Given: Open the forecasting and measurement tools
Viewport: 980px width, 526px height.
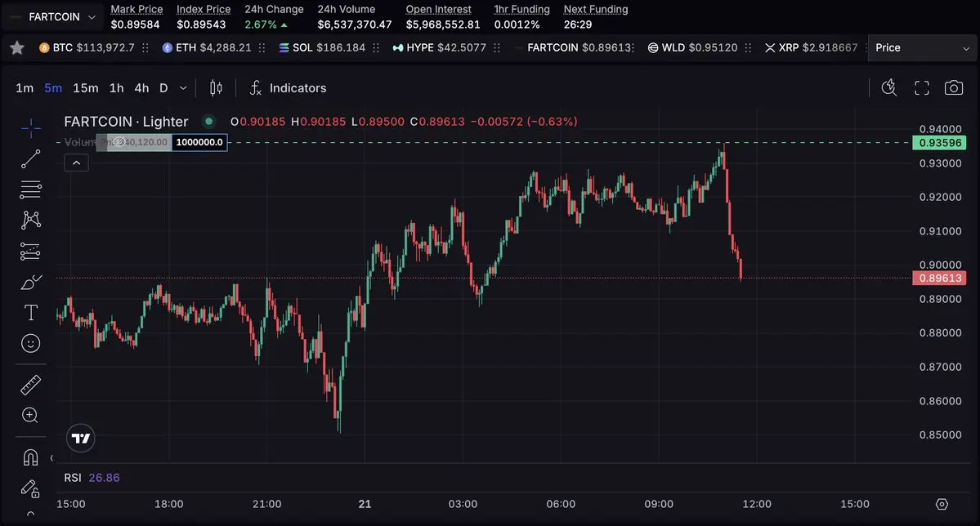Looking at the screenshot, I should coord(30,251).
